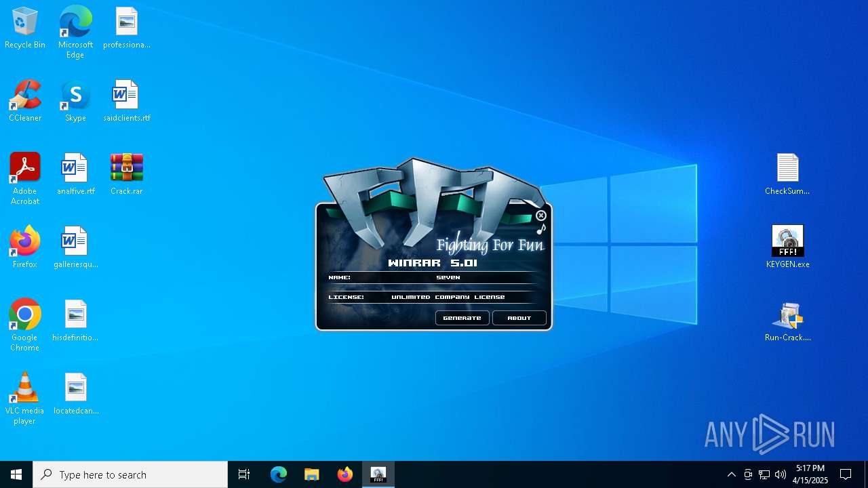868x488 pixels.
Task: Open the volume speaker tray icon
Action: [x=781, y=474]
